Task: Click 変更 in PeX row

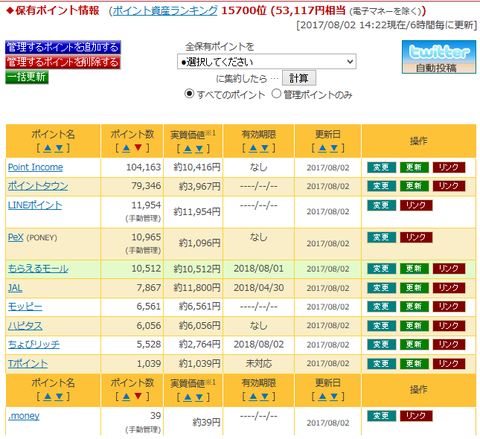Action: 382,237
